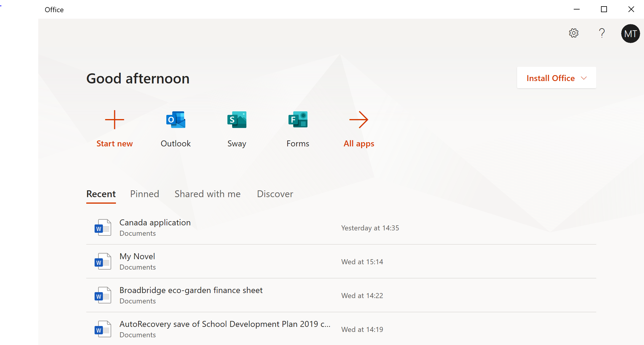Open the MT account avatar
The height and width of the screenshot is (345, 644).
[x=630, y=34]
